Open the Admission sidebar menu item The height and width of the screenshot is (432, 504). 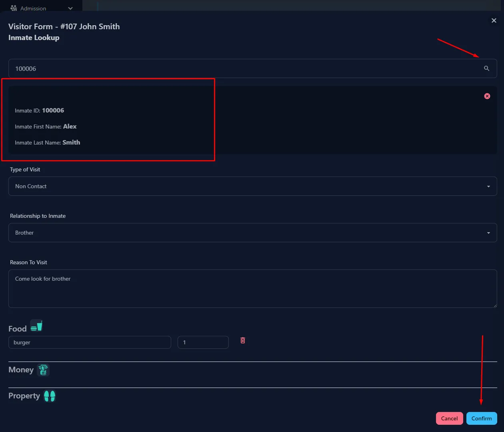[x=34, y=8]
